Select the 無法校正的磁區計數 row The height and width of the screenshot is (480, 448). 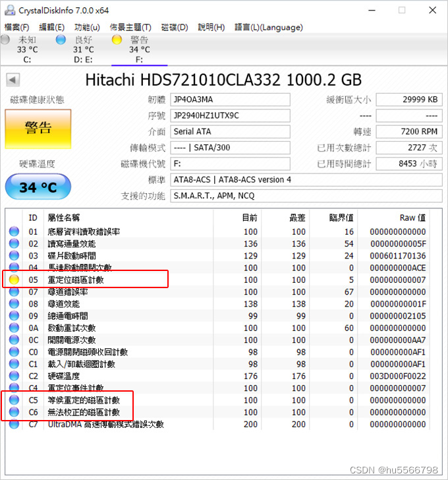click(217, 412)
